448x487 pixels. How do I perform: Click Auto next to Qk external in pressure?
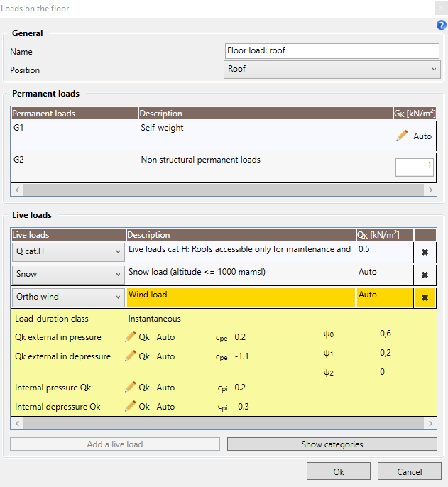(165, 337)
